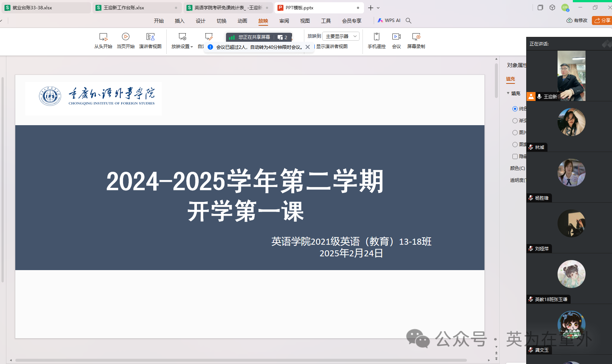Screen dimensions: 612x364
Task: Click the orange 分享 share button
Action: coord(603,20)
